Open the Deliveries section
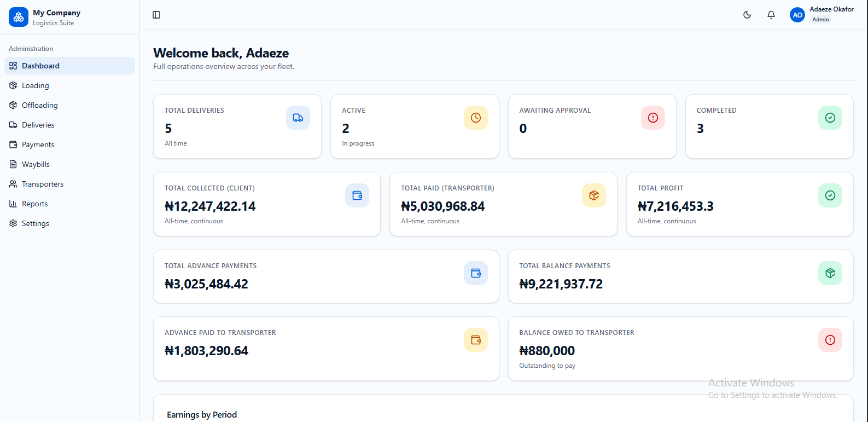Screen dimensions: 868x422 (69, 125)
